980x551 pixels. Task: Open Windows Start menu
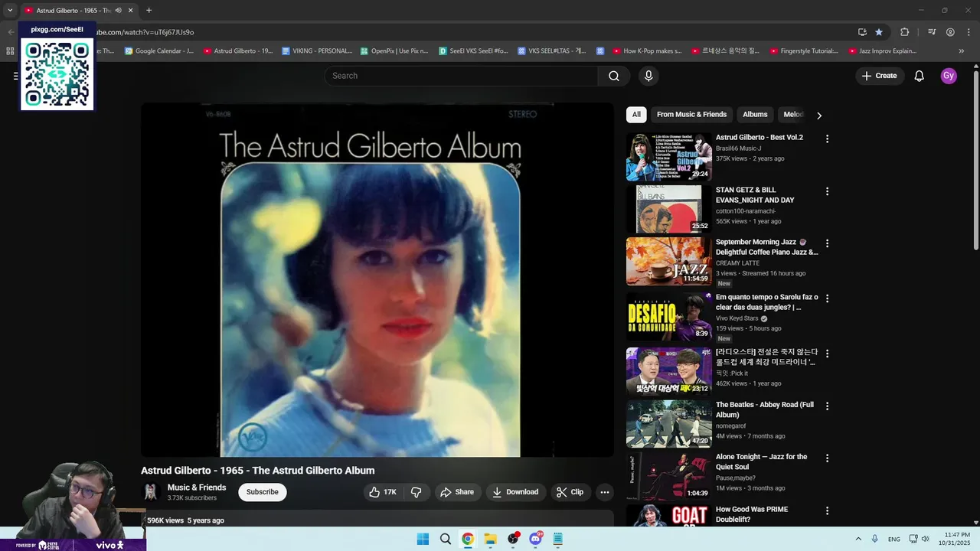423,539
